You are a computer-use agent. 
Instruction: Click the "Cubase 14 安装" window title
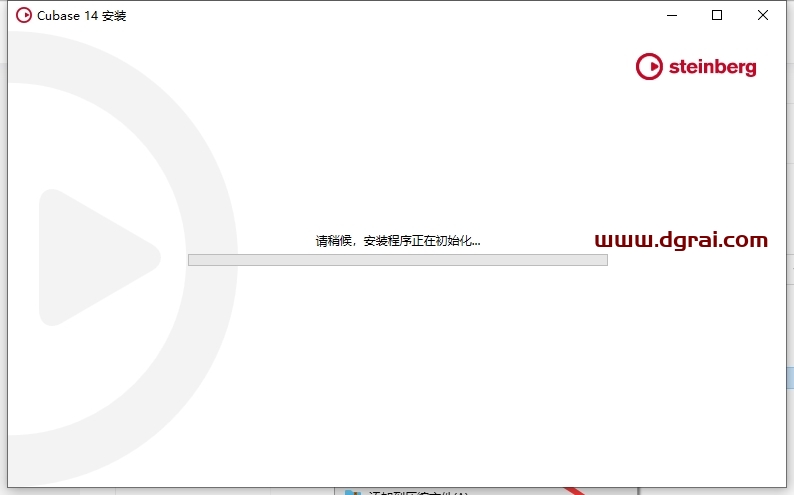[82, 16]
